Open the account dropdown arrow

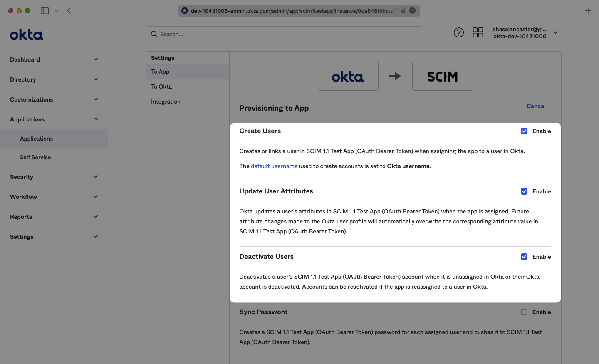(x=555, y=32)
